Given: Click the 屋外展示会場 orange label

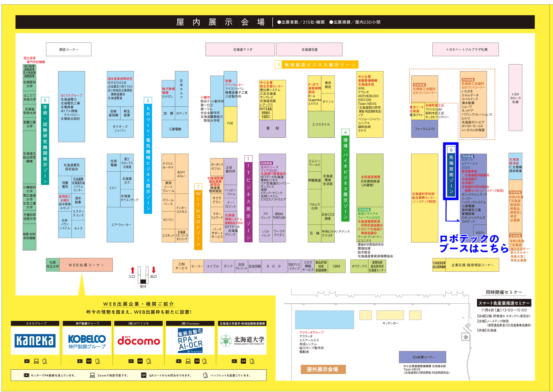Looking at the screenshot, I should 323,369.
